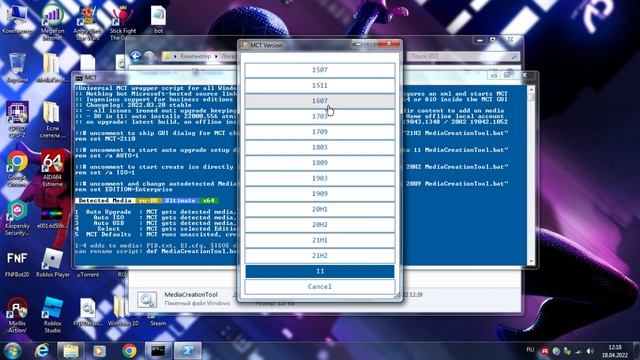Launch Mirillis Action desktop icon
This screenshot has width=640, height=360.
point(17,315)
